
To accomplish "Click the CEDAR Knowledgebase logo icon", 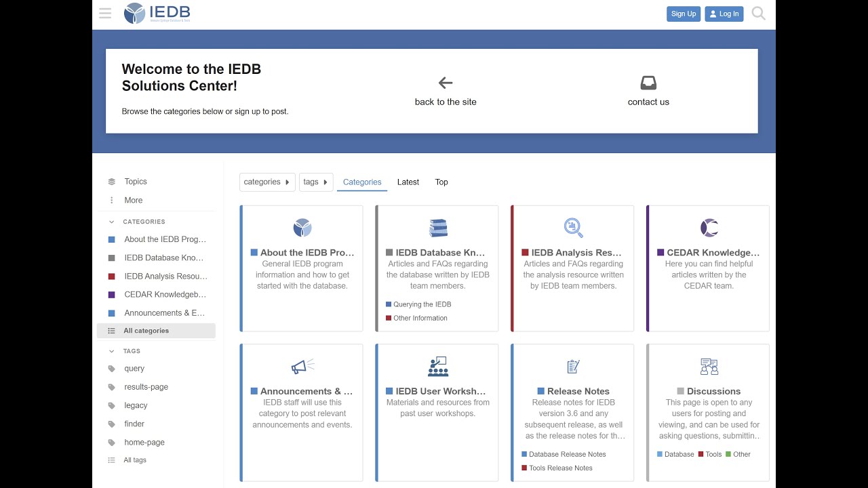I will pyautogui.click(x=709, y=228).
